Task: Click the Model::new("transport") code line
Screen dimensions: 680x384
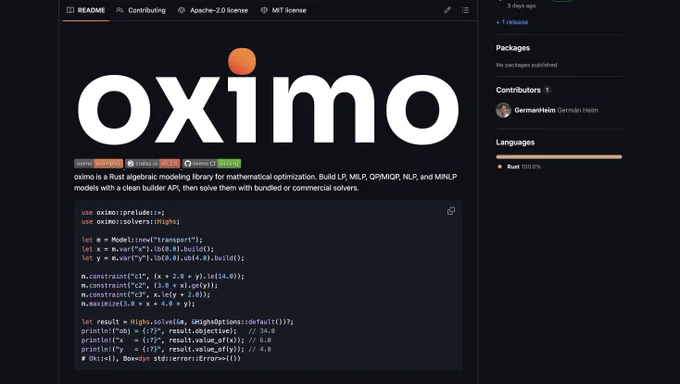Action: pos(142,240)
